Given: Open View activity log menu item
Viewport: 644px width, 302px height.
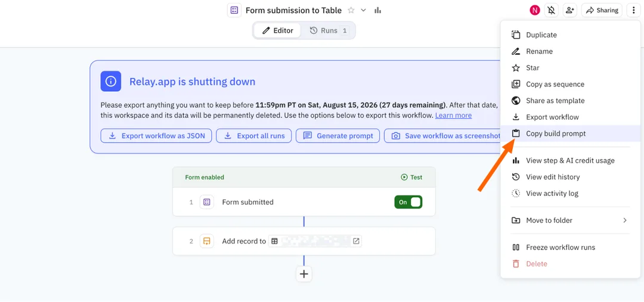Looking at the screenshot, I should [x=571, y=193].
